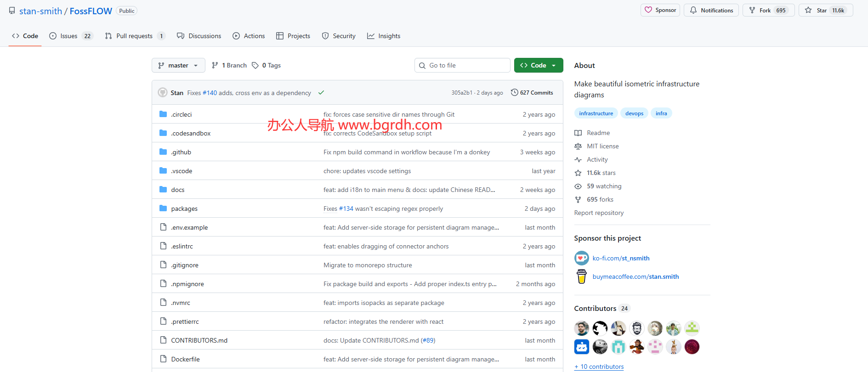Show the additional 10 contributors
This screenshot has height=372, width=868.
click(x=599, y=366)
